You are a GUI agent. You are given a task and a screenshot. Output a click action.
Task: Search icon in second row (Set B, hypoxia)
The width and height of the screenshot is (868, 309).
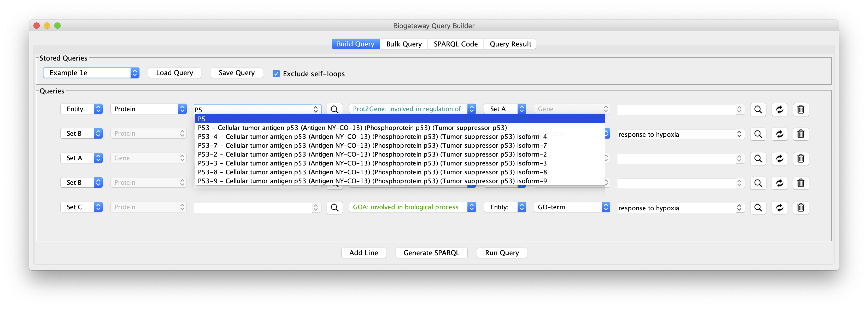point(758,134)
